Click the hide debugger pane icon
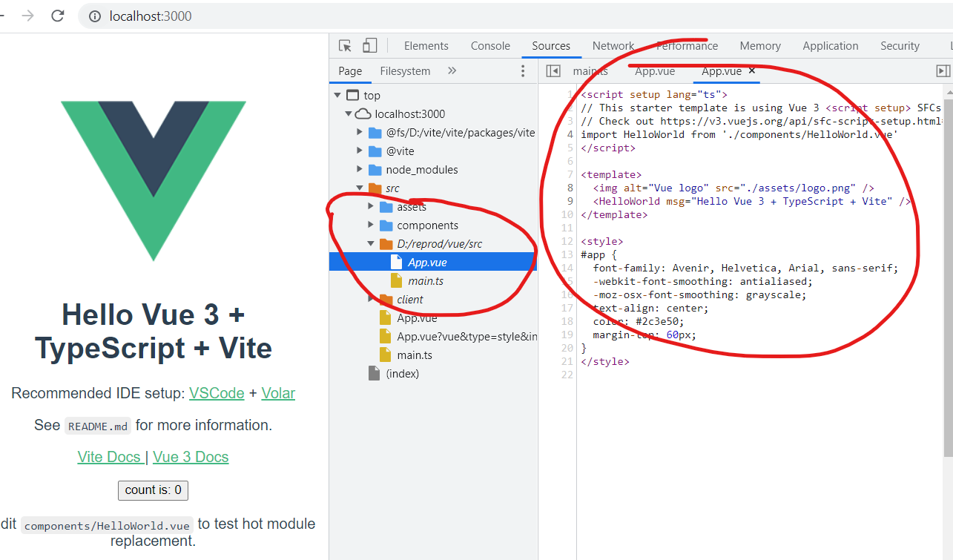This screenshot has height=560, width=953. (943, 71)
